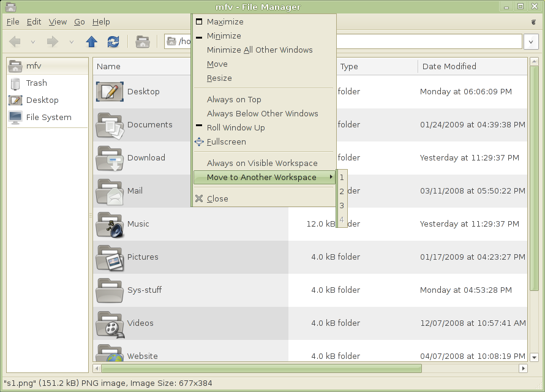Expand the location bar dropdown
545x392 pixels.
pyautogui.click(x=531, y=42)
